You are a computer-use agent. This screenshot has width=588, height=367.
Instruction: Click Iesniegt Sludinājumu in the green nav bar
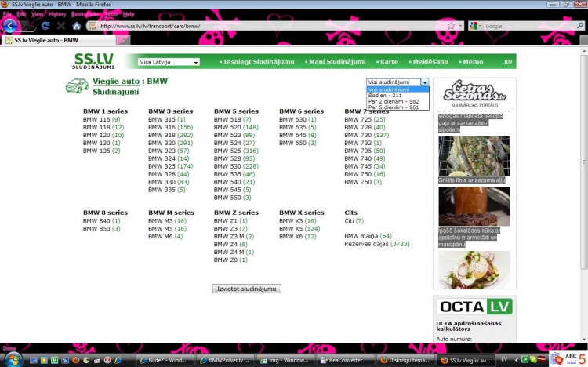(x=257, y=62)
